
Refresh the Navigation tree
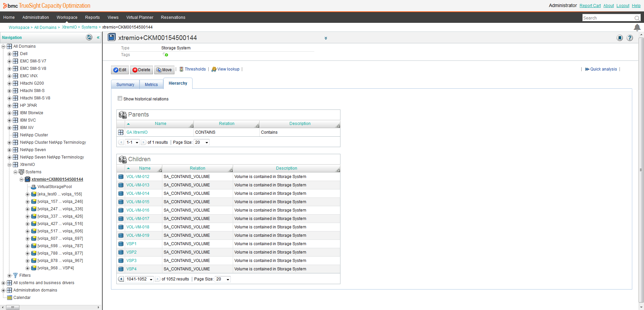(89, 37)
